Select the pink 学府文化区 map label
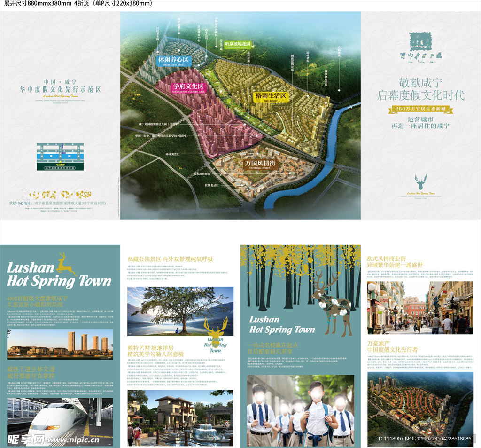The height and width of the screenshot is (448, 481). pos(187,87)
